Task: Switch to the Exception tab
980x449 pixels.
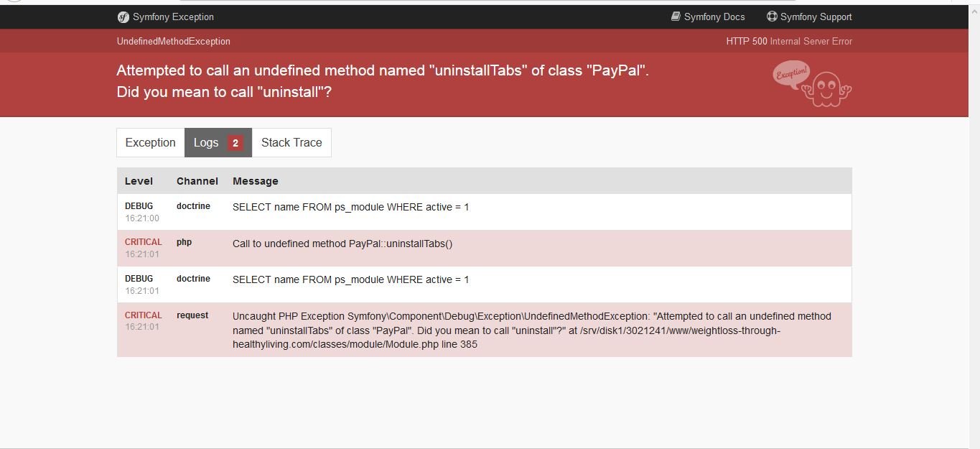Action: point(150,142)
